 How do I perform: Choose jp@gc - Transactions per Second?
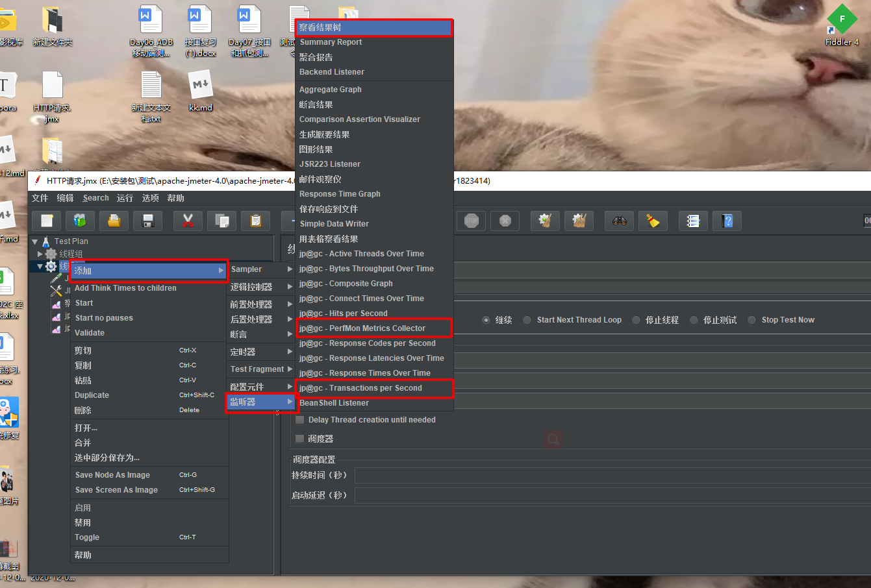click(374, 388)
